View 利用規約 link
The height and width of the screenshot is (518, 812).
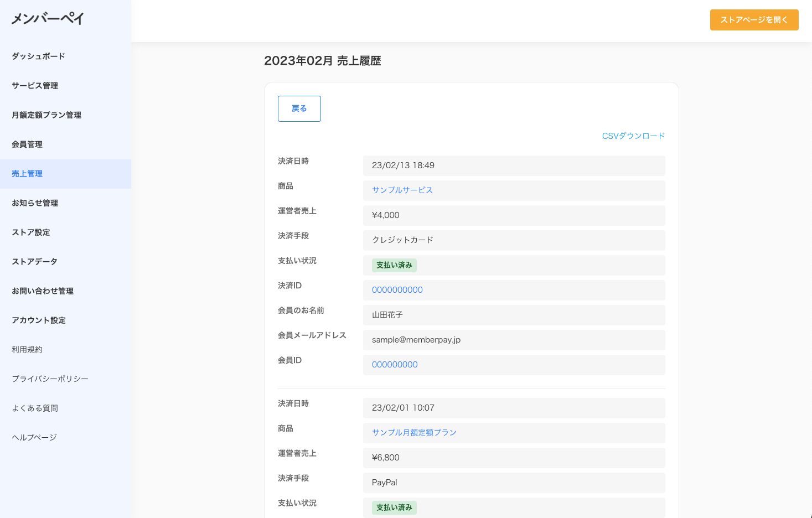[27, 350]
